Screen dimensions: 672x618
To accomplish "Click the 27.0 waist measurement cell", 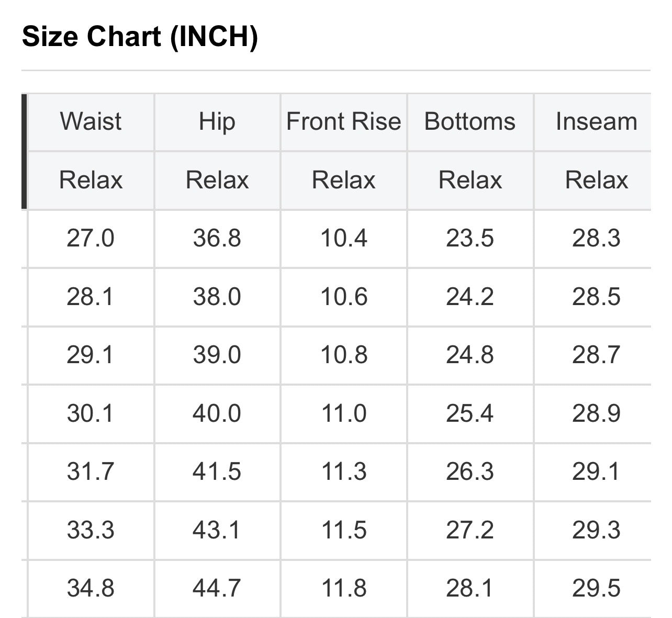I will (91, 239).
